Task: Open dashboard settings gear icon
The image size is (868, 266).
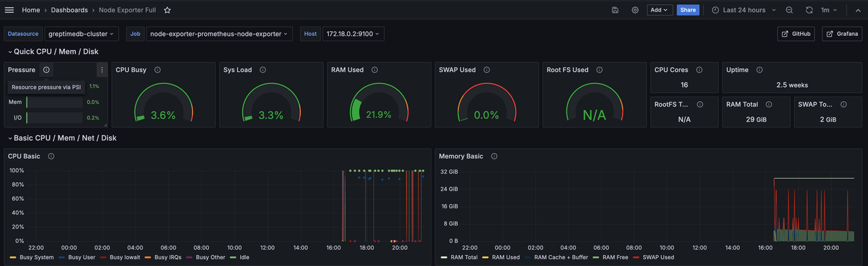Action: 635,10
